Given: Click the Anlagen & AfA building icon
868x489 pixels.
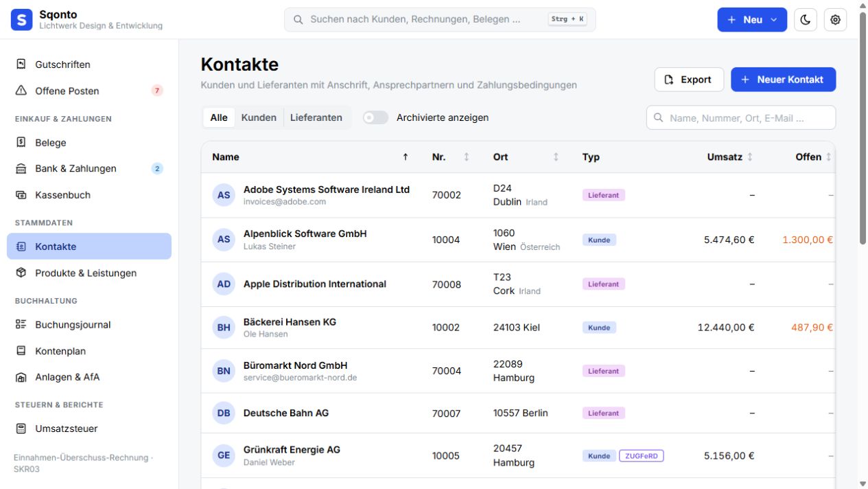Looking at the screenshot, I should [x=21, y=376].
